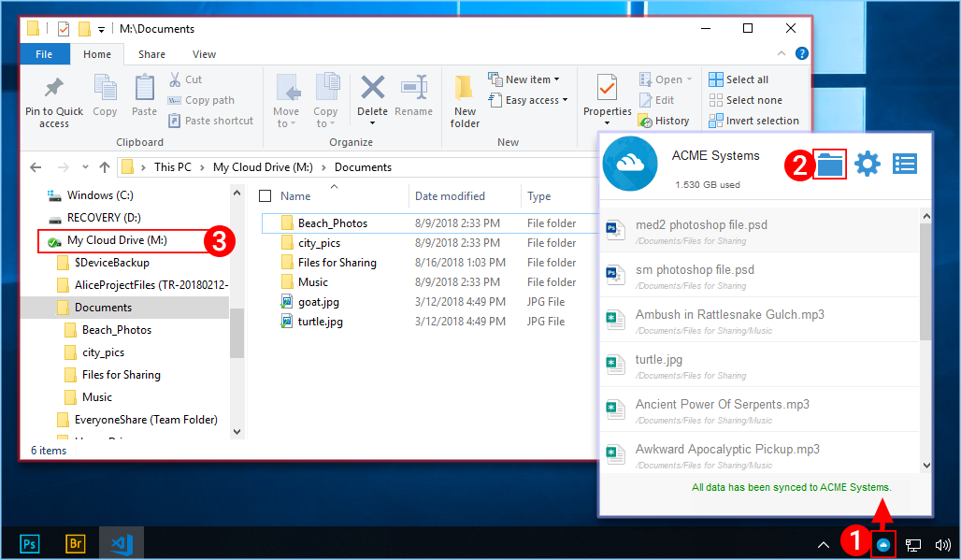This screenshot has width=961, height=560.
Task: Click the Cut scissors icon
Action: coord(175,79)
